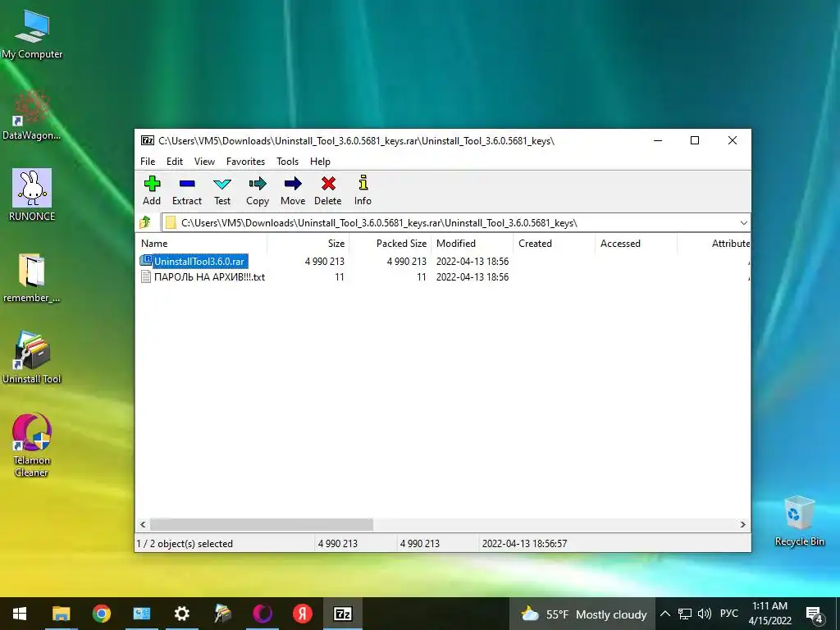Expand the address path dropdown
The height and width of the screenshot is (630, 840).
(x=743, y=223)
